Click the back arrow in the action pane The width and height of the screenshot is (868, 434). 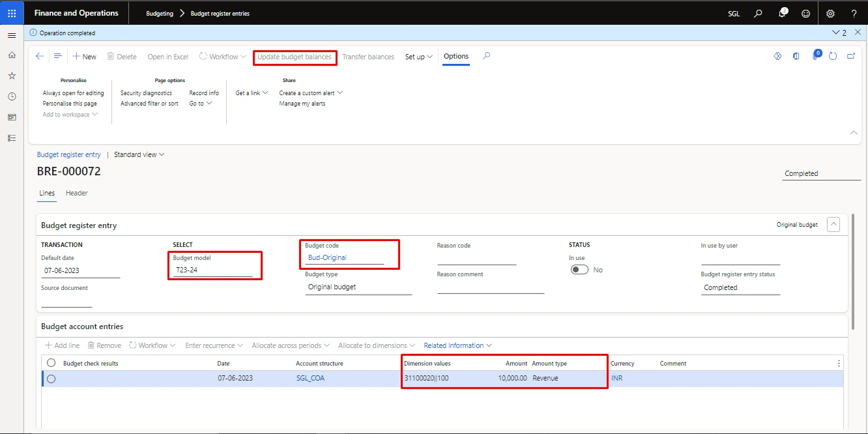(x=40, y=57)
